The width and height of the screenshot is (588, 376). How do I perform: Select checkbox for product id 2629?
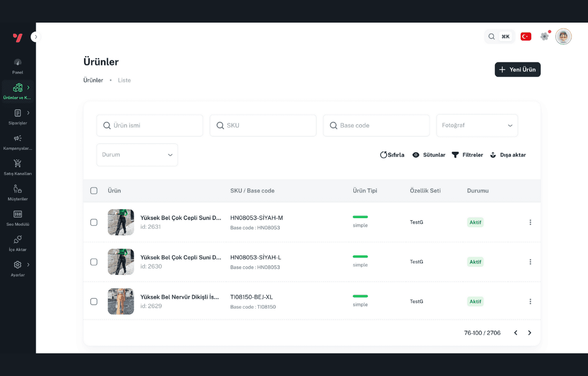tap(93, 302)
